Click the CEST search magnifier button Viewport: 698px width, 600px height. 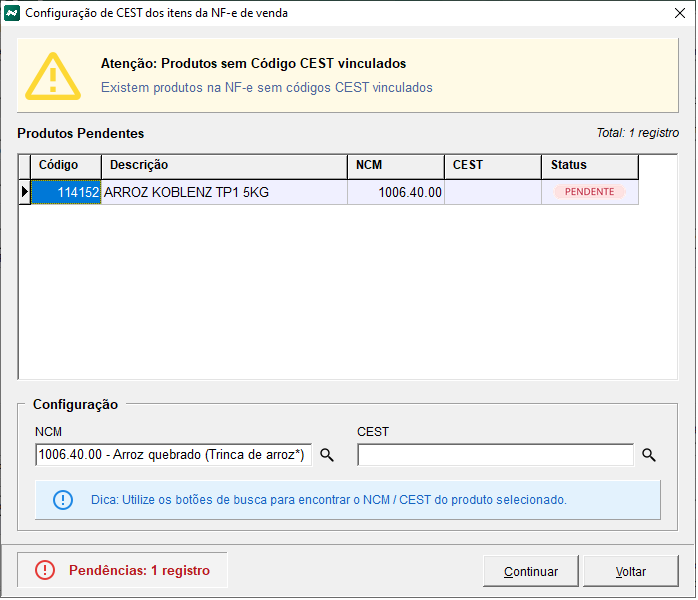pyautogui.click(x=648, y=455)
